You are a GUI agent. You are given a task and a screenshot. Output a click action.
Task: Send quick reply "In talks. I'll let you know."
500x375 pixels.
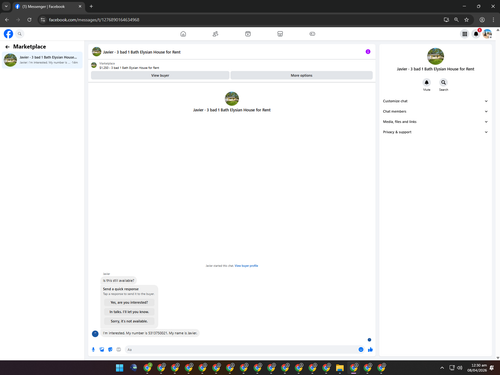129,312
